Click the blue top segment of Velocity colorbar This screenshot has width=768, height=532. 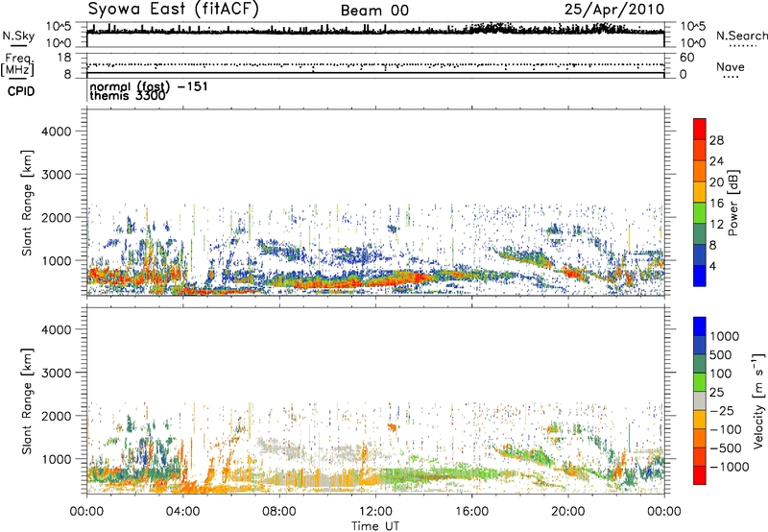pos(700,326)
